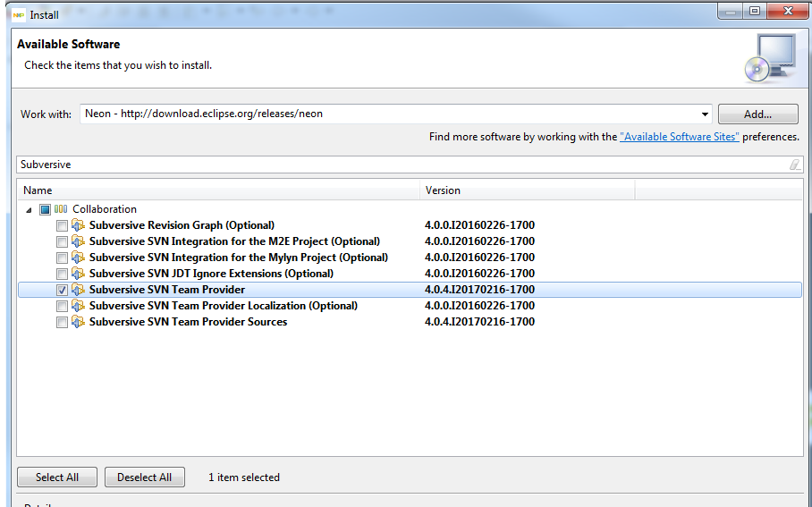Click feature icon of JDT Ignore Extensions
Screen dimensions: 812x507
click(78, 274)
